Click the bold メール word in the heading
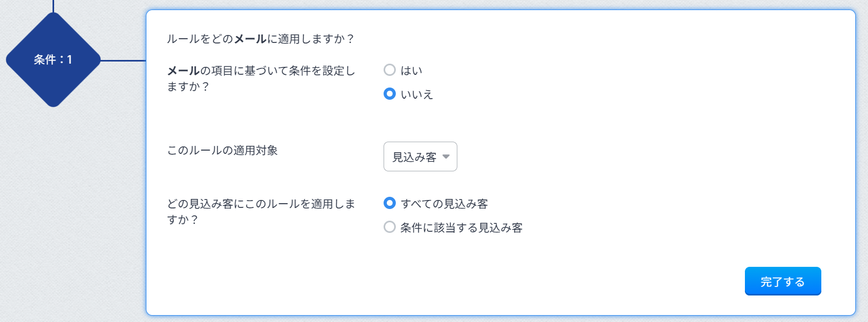Viewport: 868px width, 322px height. 250,39
